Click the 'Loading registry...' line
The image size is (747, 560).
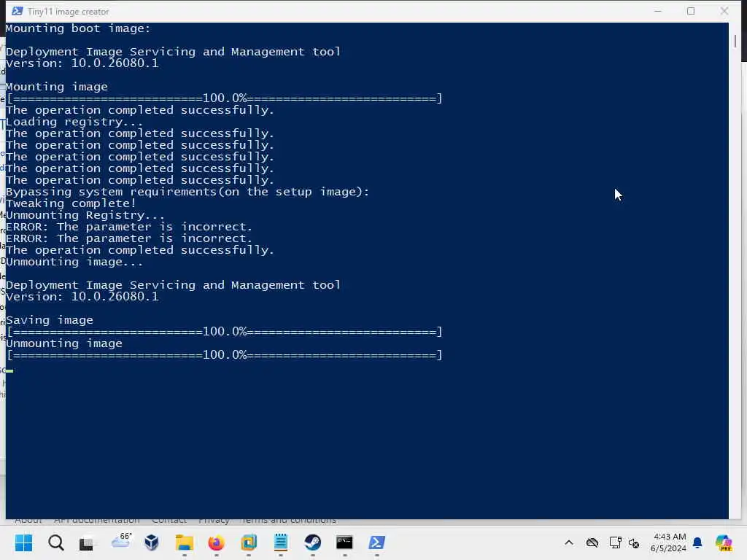[74, 122]
